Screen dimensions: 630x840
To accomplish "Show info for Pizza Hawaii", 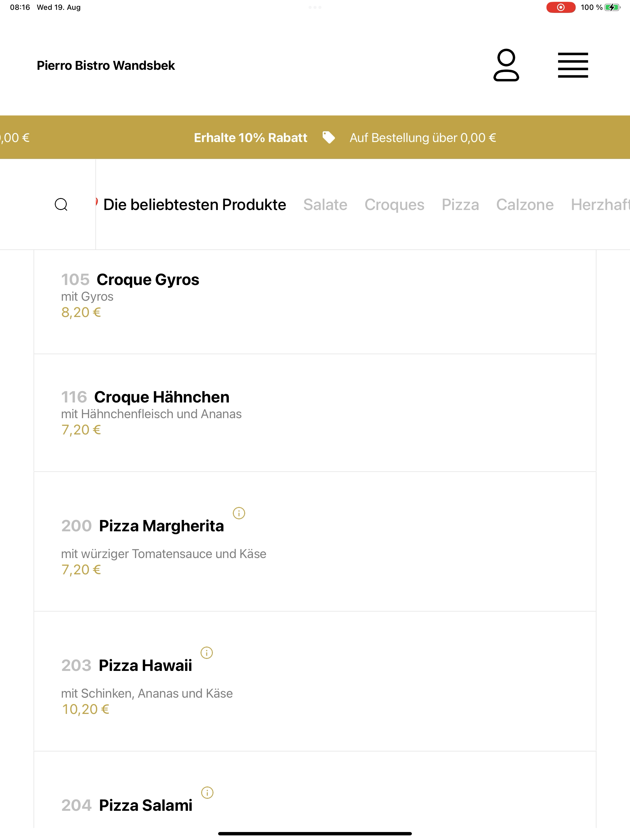I will (207, 653).
